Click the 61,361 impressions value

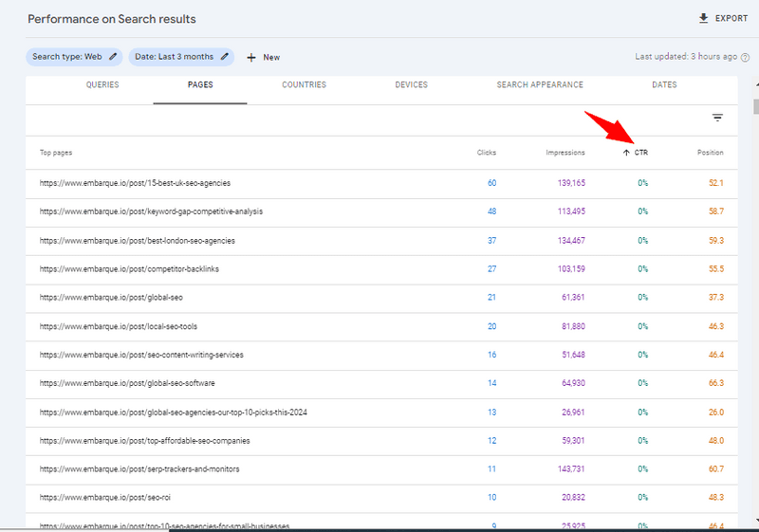coord(573,298)
